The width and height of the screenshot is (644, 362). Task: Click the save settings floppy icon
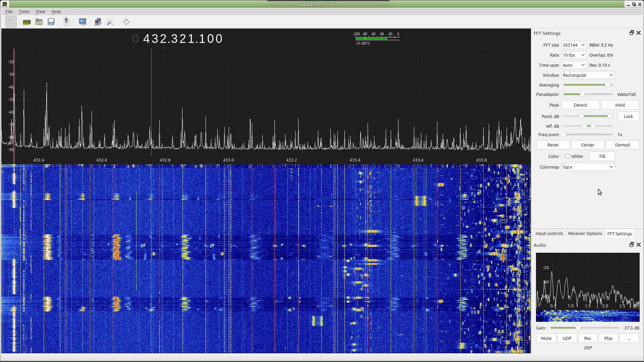click(x=51, y=22)
